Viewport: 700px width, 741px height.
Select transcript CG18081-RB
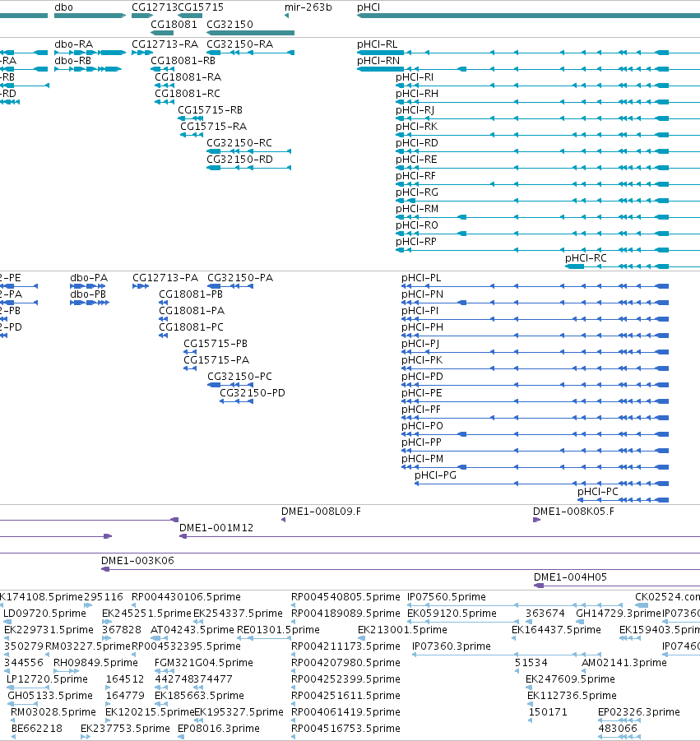pyautogui.click(x=183, y=61)
